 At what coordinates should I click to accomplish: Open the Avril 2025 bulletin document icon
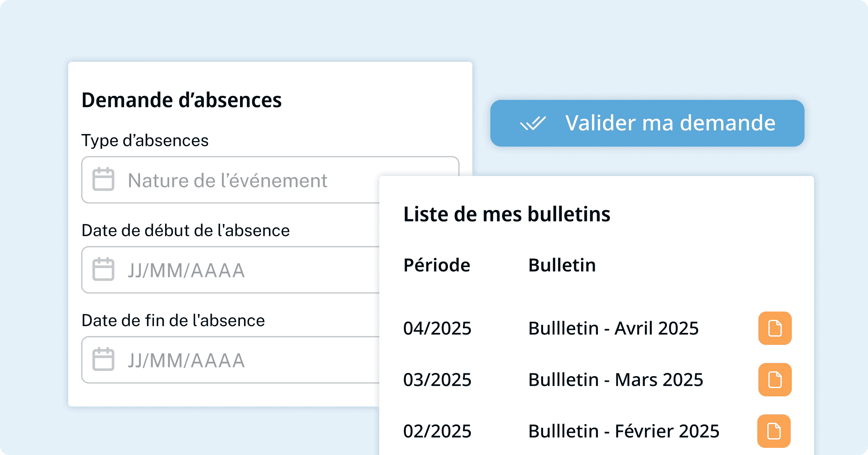coord(775,328)
